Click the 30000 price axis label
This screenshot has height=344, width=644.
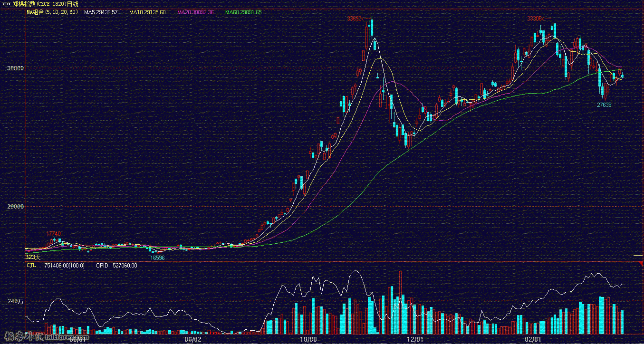coord(16,68)
